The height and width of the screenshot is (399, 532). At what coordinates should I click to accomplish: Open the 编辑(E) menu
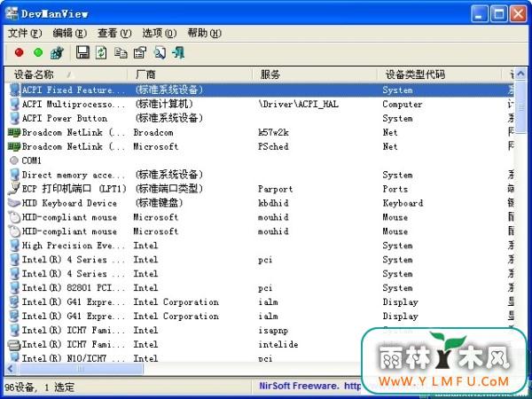tap(70, 34)
